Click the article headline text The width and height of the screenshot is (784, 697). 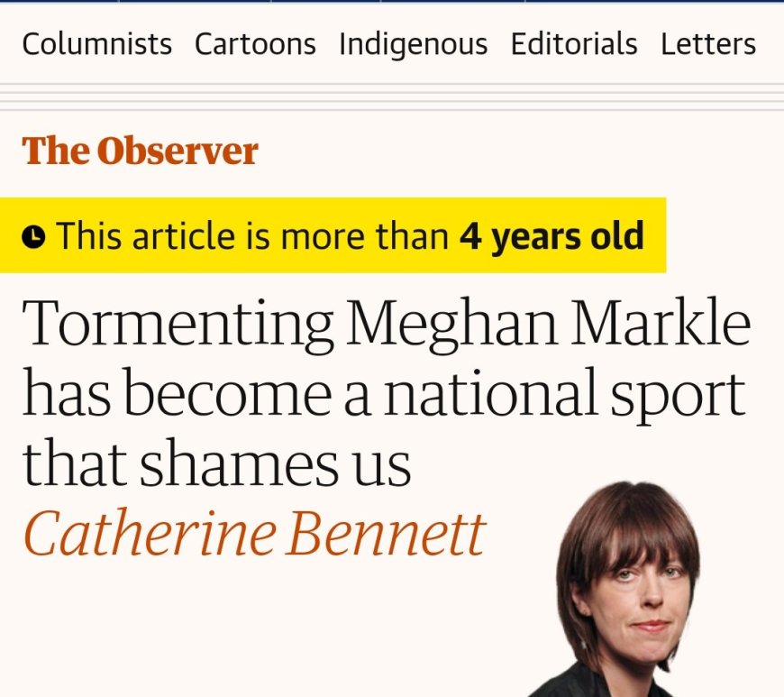(384, 393)
